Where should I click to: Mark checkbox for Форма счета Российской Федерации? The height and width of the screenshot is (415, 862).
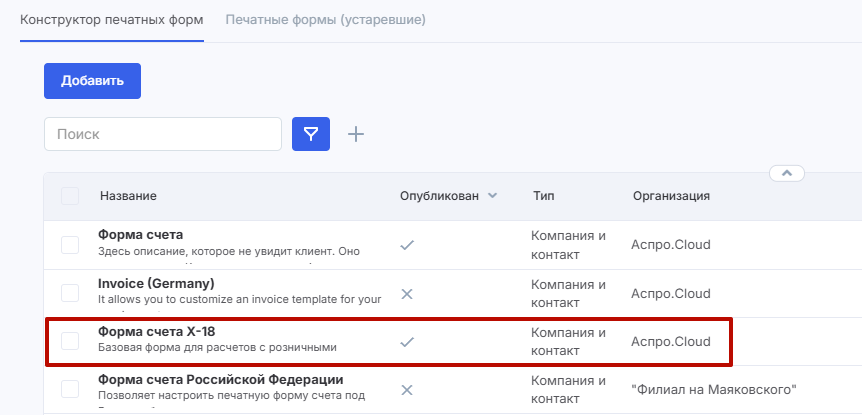coord(70,389)
